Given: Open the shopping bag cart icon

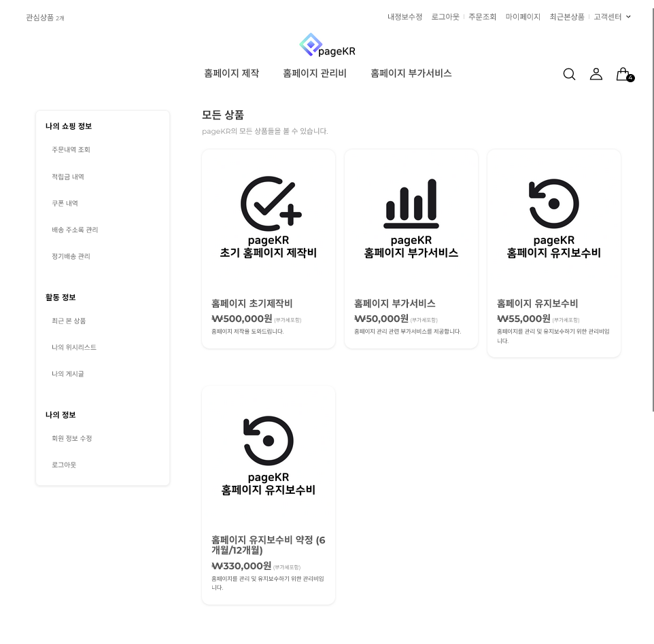Looking at the screenshot, I should 624,74.
